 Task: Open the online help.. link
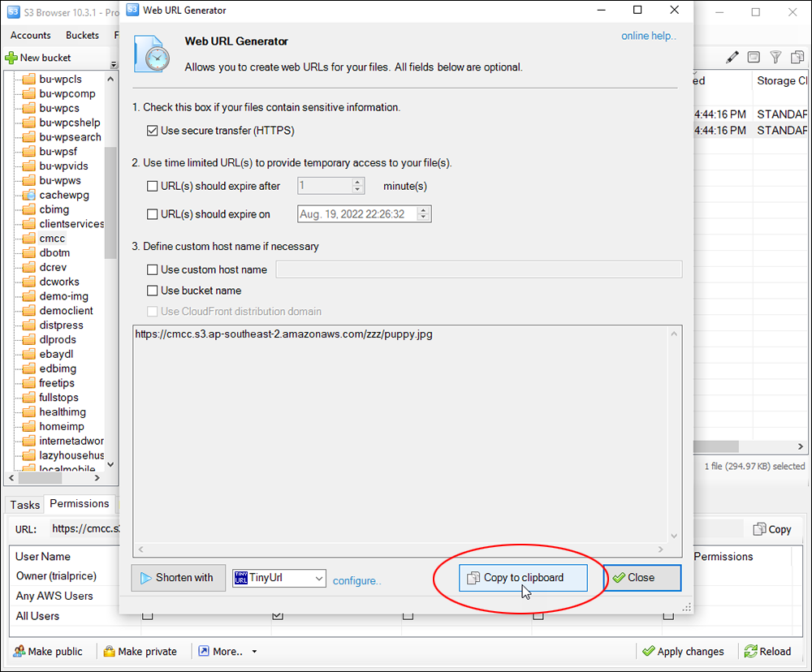[x=649, y=36]
